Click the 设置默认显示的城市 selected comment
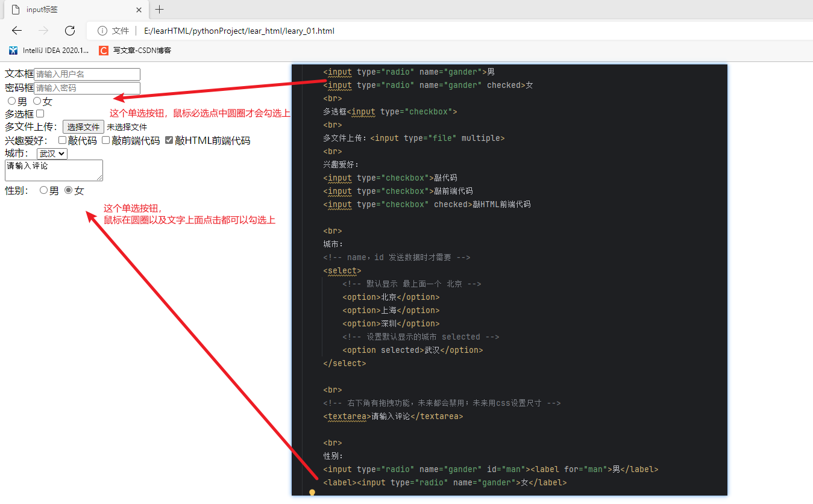Image resolution: width=813 pixels, height=504 pixels. [x=421, y=337]
